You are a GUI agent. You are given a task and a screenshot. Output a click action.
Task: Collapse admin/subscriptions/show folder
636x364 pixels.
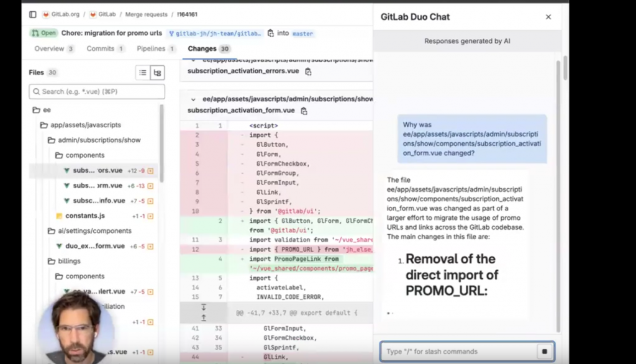pyautogui.click(x=94, y=140)
